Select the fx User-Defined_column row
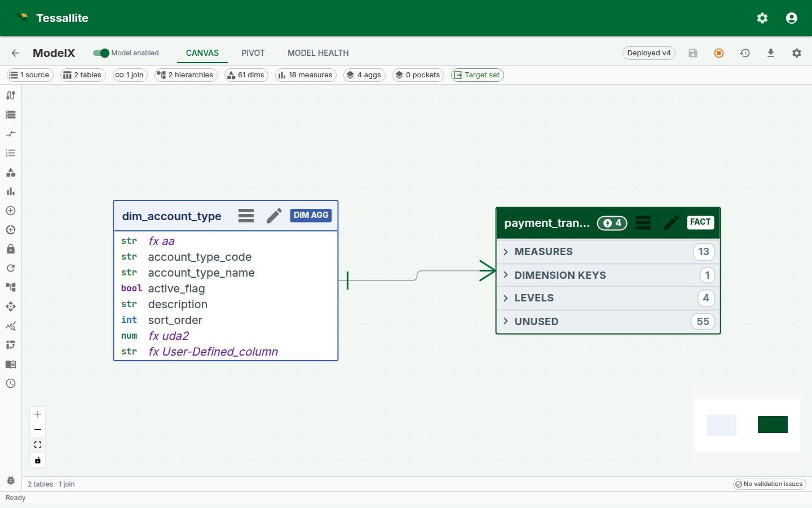Viewport: 812px width, 508px height. tap(226, 352)
